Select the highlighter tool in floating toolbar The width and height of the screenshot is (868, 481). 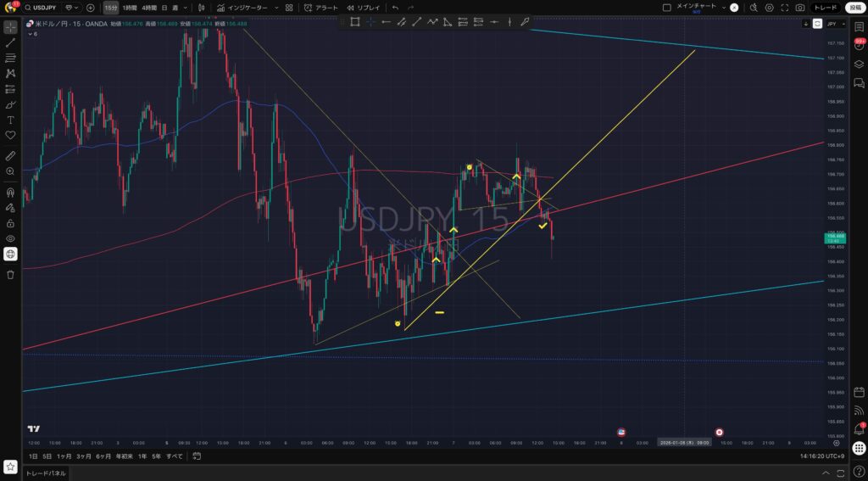click(525, 22)
